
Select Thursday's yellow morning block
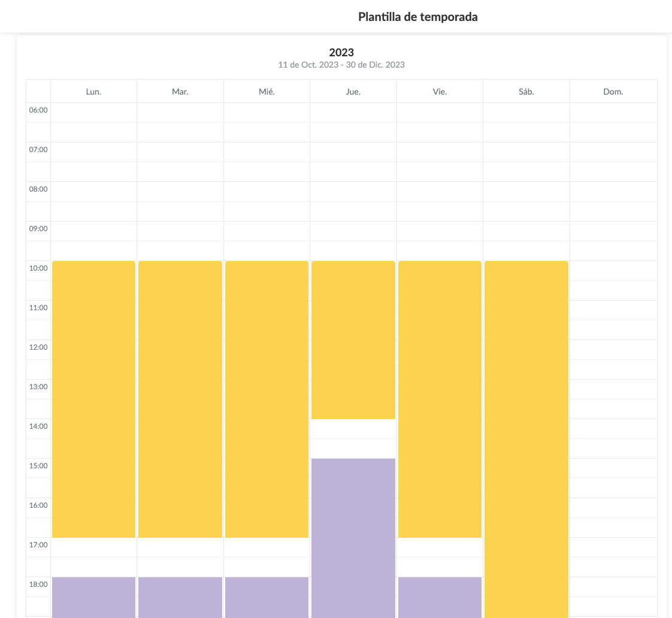(353, 340)
